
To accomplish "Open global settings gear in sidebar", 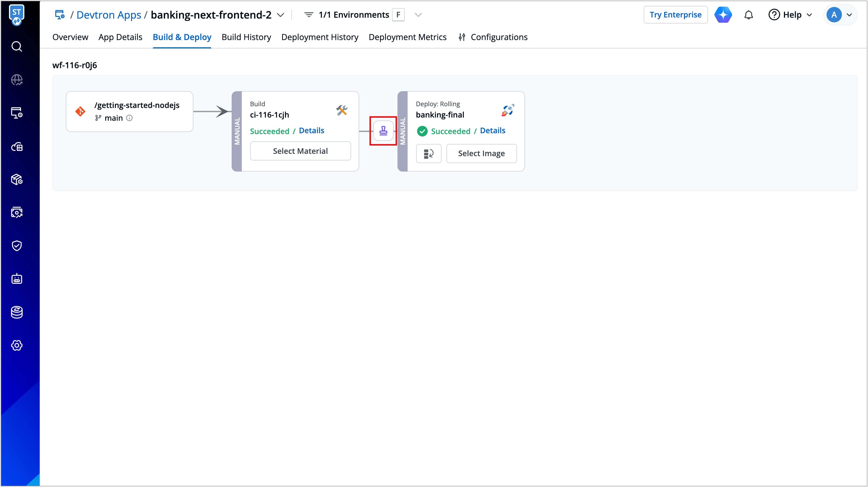I will pyautogui.click(x=17, y=345).
